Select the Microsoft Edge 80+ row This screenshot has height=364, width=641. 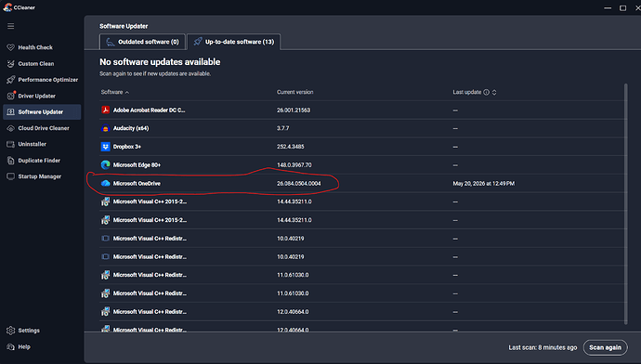(x=363, y=165)
